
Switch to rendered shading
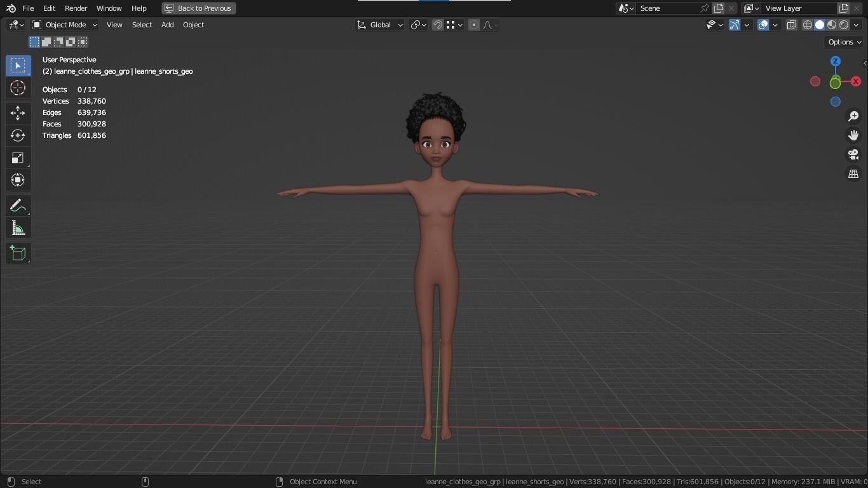[x=844, y=25]
